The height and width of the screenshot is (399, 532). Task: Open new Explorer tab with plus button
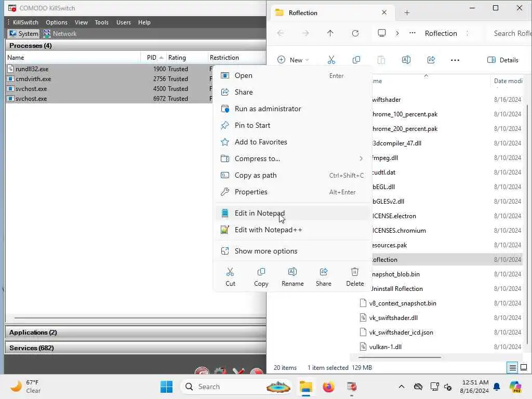pos(407,13)
